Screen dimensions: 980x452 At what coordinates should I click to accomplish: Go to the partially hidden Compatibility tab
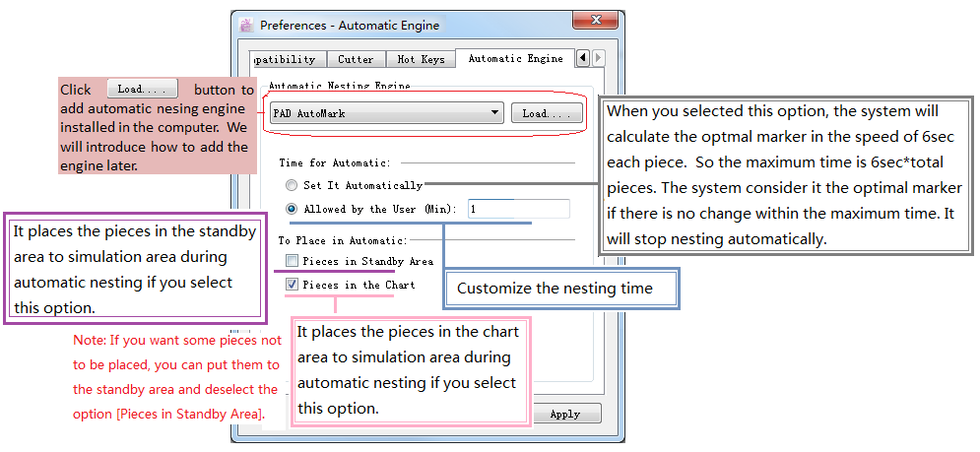point(284,60)
